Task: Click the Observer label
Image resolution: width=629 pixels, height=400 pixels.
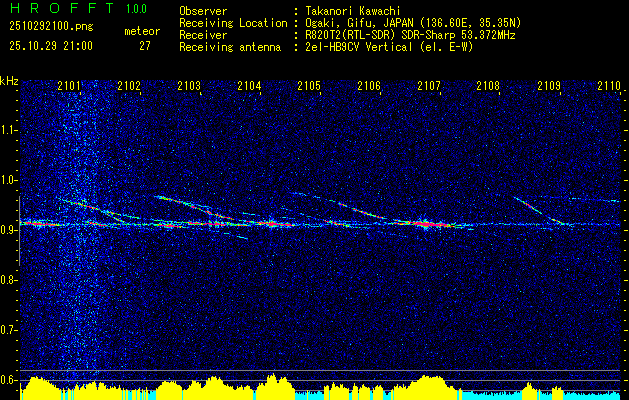Action: pyautogui.click(x=203, y=11)
